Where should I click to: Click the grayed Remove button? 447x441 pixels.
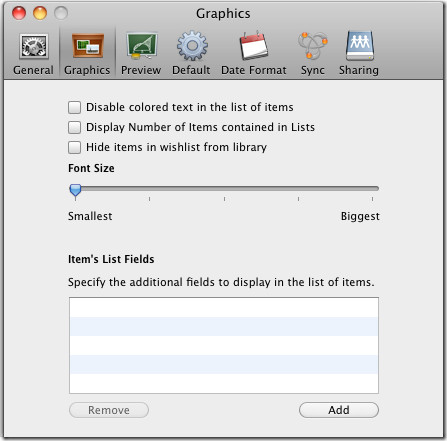(x=109, y=410)
